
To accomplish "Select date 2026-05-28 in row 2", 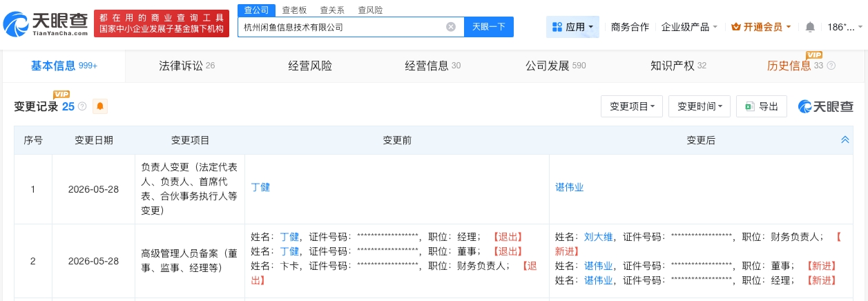I will coord(94,262).
